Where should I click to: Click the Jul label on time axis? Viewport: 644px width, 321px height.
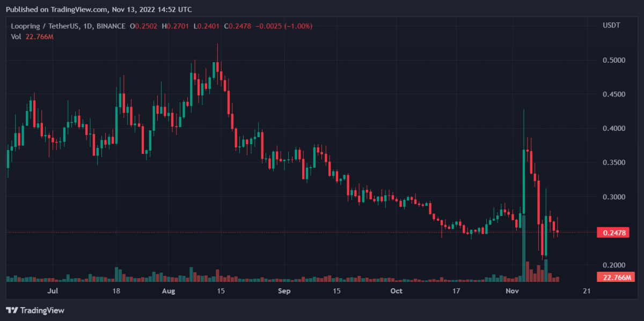(52, 291)
